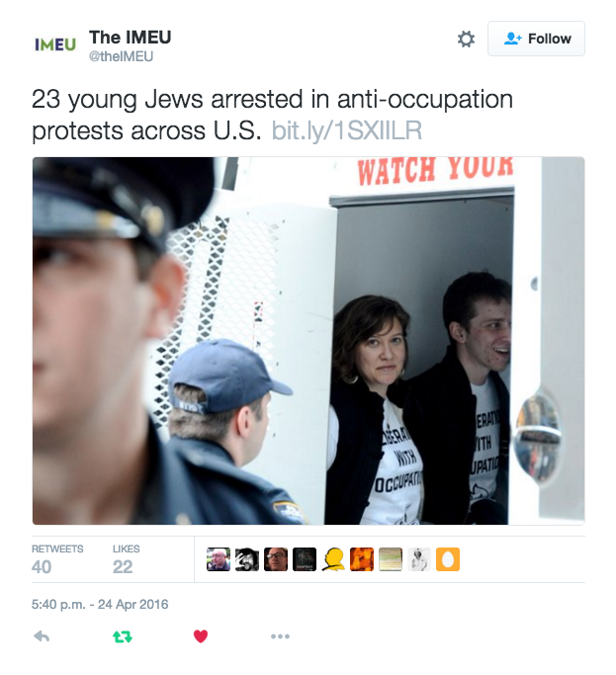Click first liker avatar of man with glasses
The width and height of the screenshot is (616, 675).
pos(219,559)
